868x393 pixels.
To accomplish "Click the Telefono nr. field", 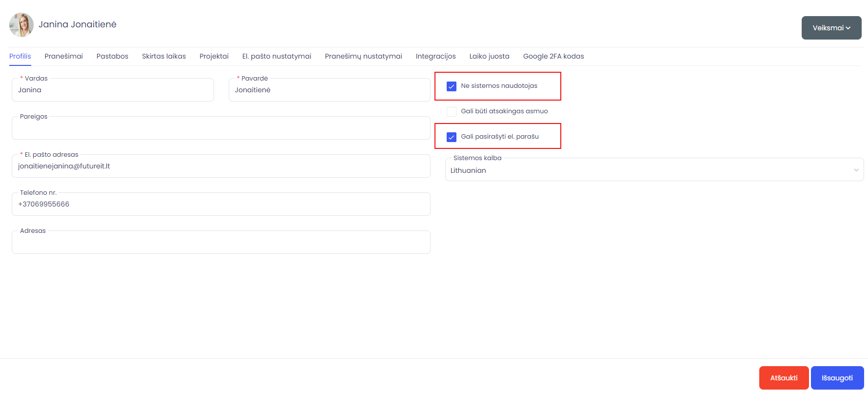I will [221, 204].
